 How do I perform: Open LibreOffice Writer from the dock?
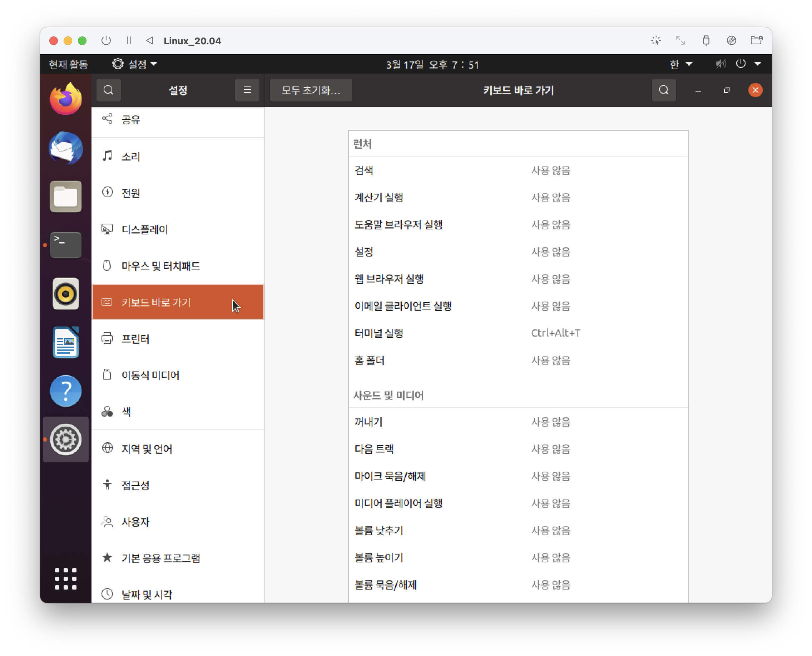pos(66,342)
